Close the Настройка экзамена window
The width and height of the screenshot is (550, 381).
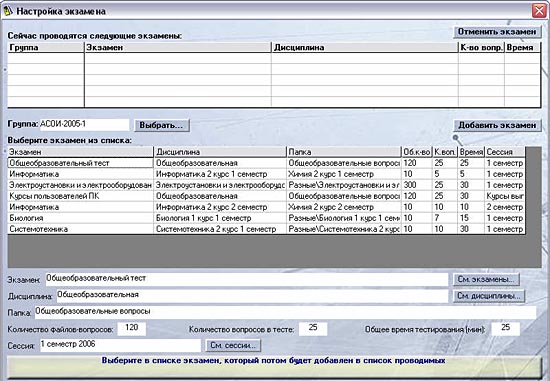click(x=539, y=11)
